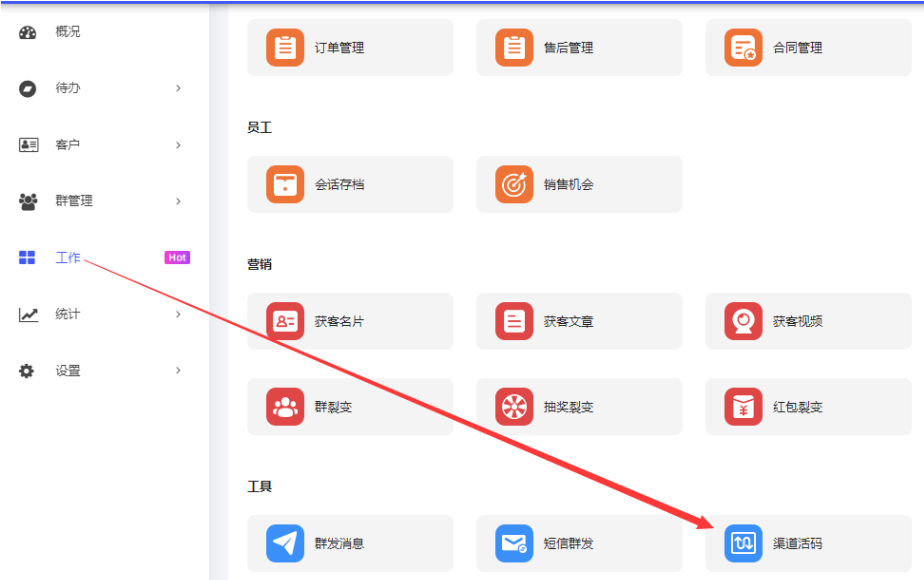Open the 获客名片 card label
The image size is (924, 580).
click(339, 321)
